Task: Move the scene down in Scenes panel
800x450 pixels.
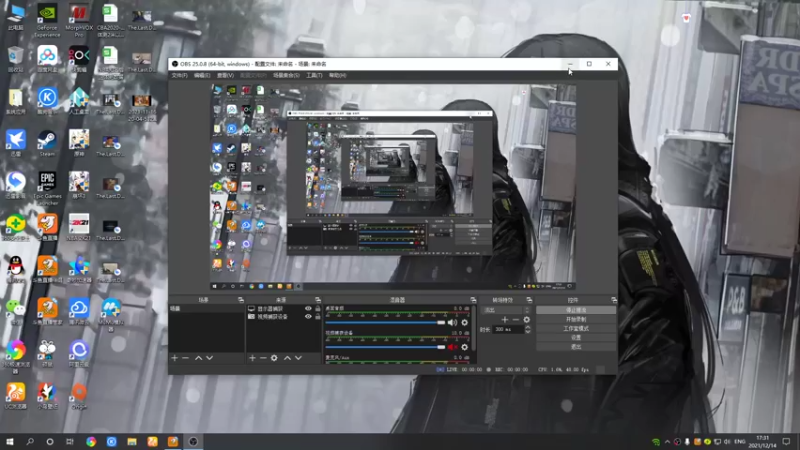Action: [209, 358]
